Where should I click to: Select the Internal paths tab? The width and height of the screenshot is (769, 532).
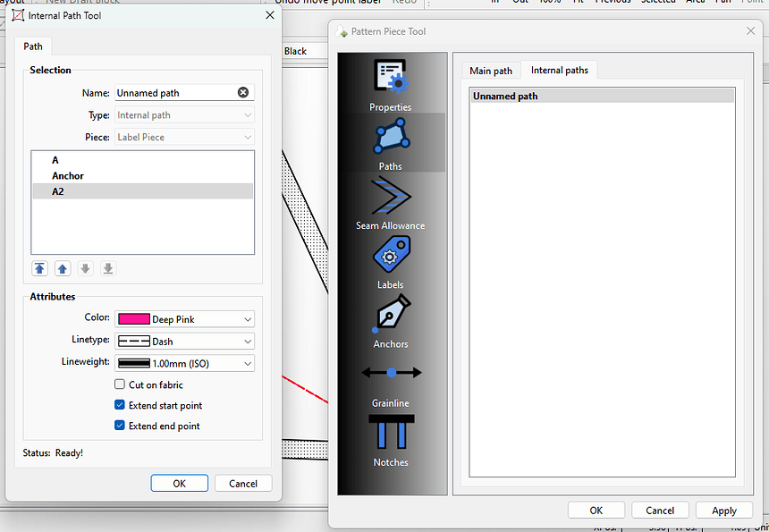(x=559, y=70)
